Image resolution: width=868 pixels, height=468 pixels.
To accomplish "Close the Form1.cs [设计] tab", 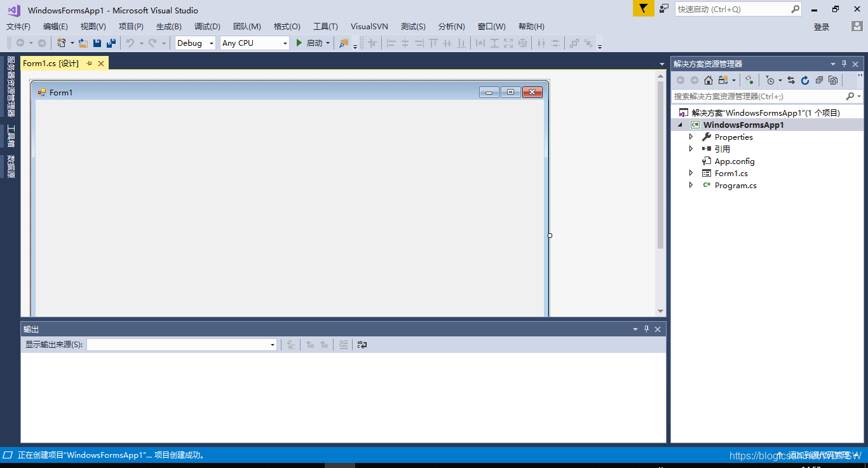I will tap(101, 63).
